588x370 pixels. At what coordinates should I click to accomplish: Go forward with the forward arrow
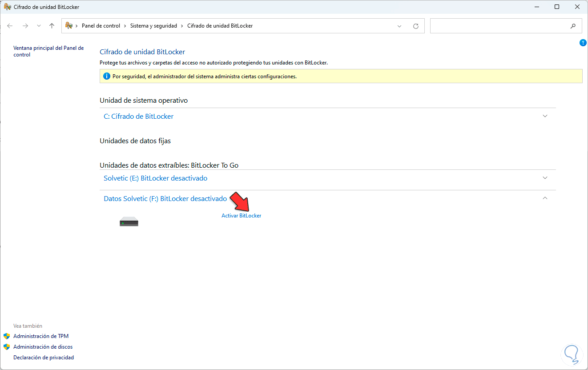25,26
